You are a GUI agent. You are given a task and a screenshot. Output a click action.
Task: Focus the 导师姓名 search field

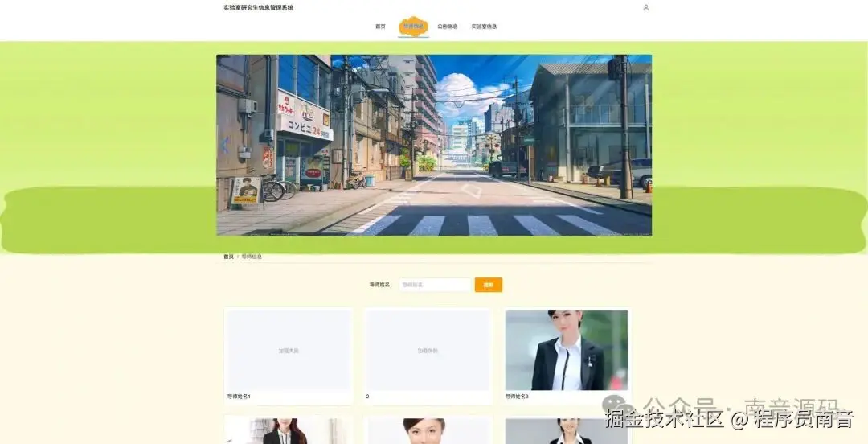point(435,285)
